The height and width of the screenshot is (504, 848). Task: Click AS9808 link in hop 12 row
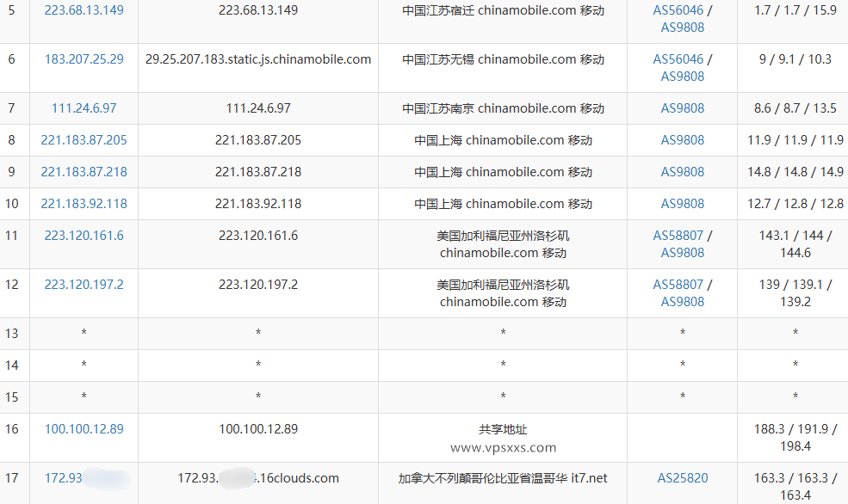(683, 302)
